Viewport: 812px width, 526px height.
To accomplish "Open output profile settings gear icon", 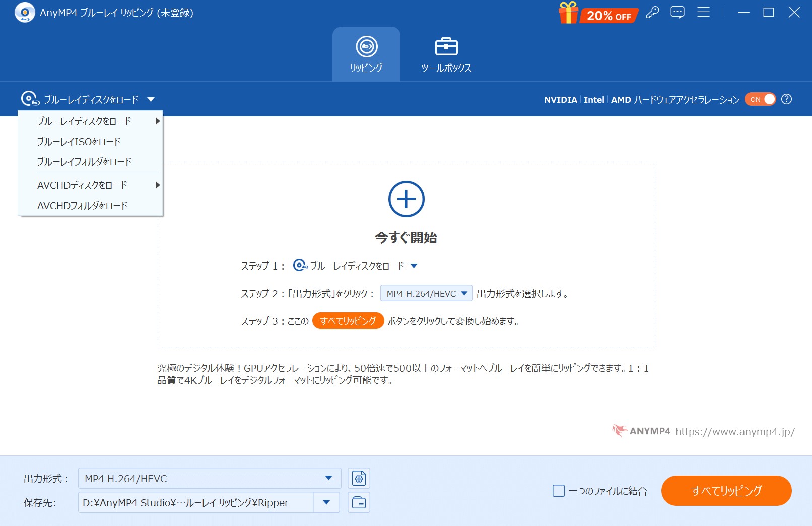I will click(359, 478).
